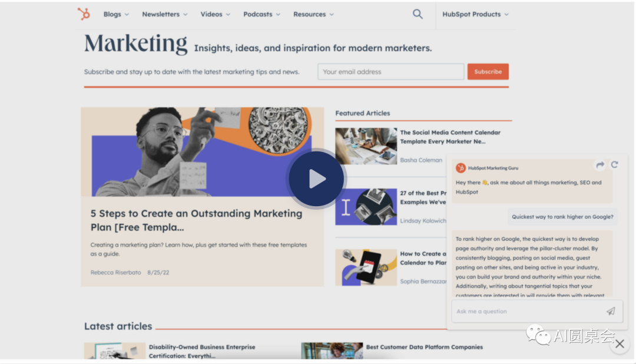Click the Featured Articles heading

[x=363, y=113]
